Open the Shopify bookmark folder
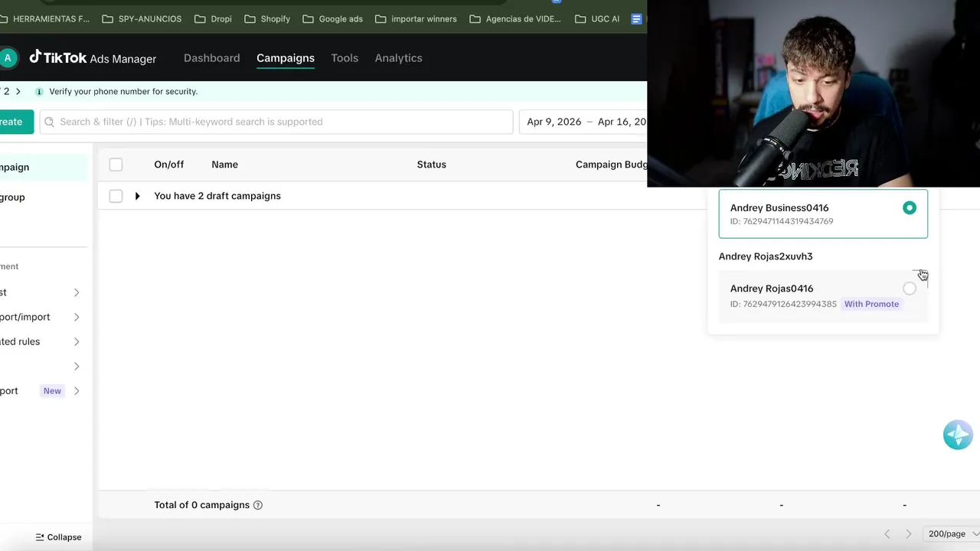Screen dimensions: 980x551 [x=267, y=18]
